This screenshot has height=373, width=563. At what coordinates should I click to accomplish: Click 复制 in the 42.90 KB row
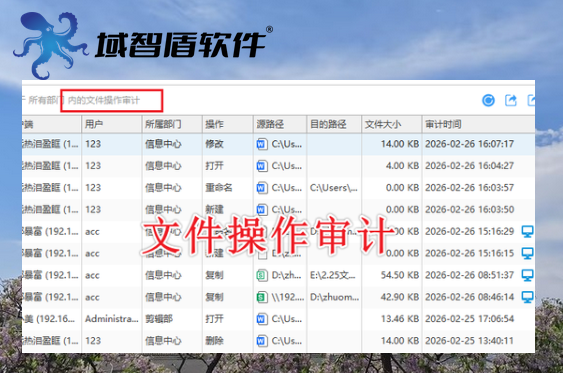click(214, 297)
